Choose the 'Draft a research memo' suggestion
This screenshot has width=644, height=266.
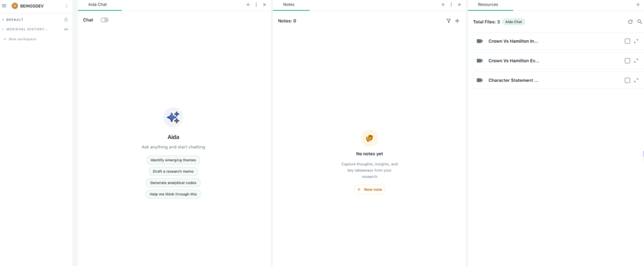pos(173,171)
